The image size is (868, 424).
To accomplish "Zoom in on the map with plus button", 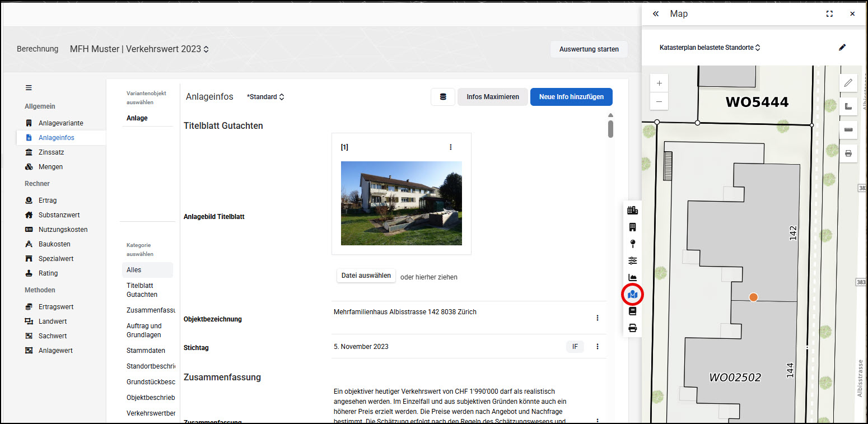I will (x=659, y=83).
